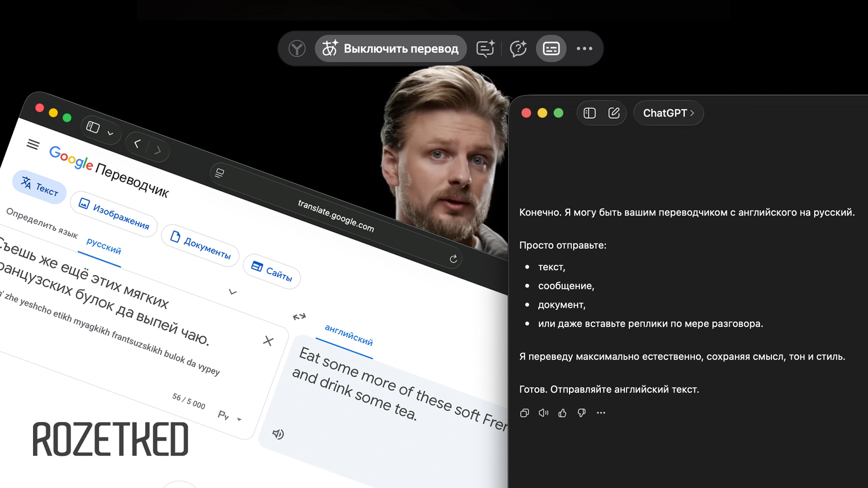Click the 'Конечно. Я могу быть вашим переводчиком' line
The width and height of the screenshot is (868, 488).
coord(687,212)
